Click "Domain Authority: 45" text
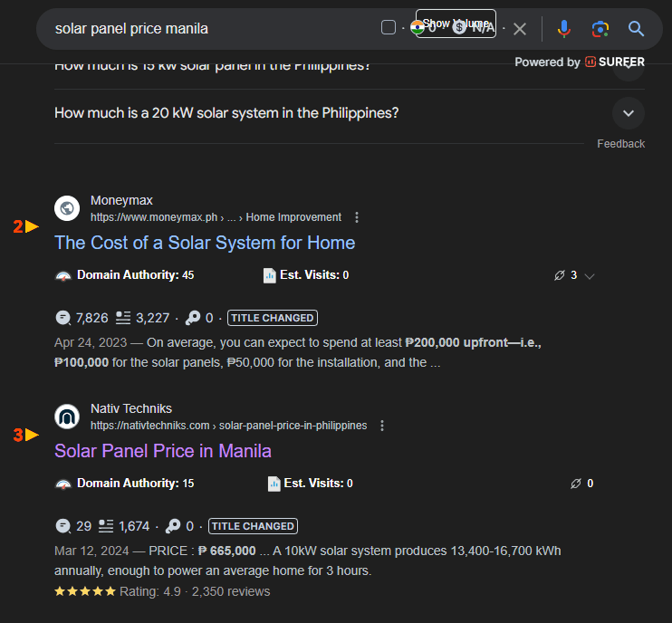Viewport: 672px width, 623px height. click(136, 275)
